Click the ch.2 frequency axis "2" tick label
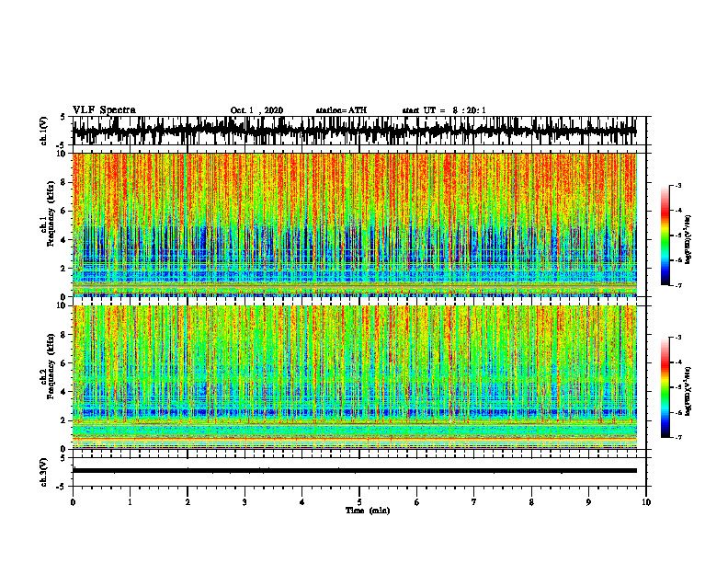 pyautogui.click(x=63, y=420)
